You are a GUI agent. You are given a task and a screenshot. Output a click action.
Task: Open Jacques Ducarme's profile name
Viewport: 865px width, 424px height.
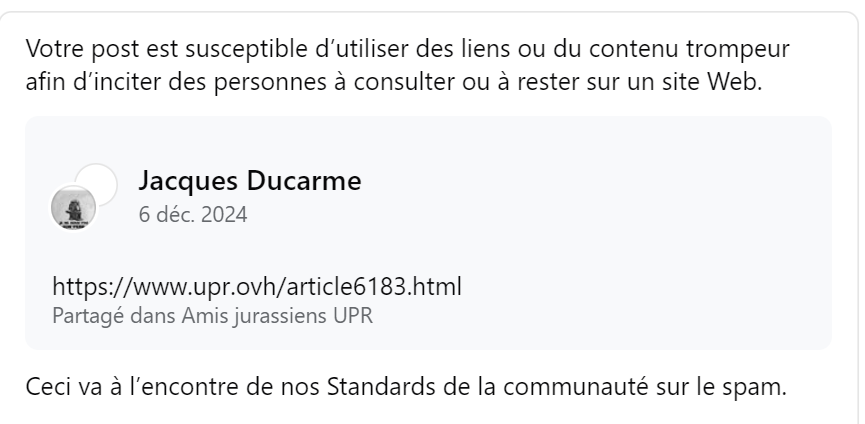click(x=250, y=180)
